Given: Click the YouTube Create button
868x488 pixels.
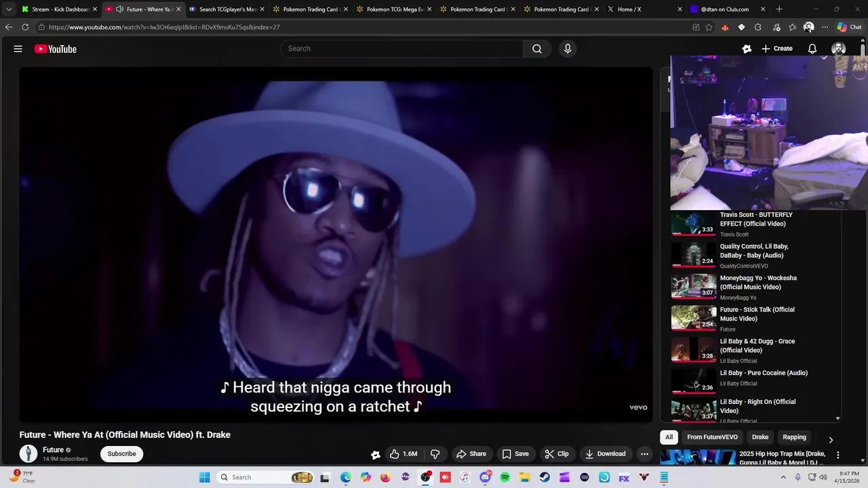Looking at the screenshot, I should click(777, 49).
